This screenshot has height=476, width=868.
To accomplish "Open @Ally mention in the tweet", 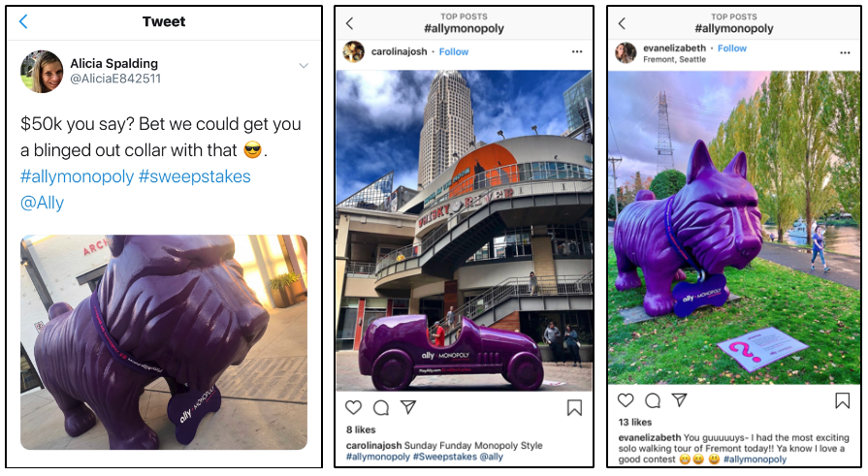I will (42, 203).
